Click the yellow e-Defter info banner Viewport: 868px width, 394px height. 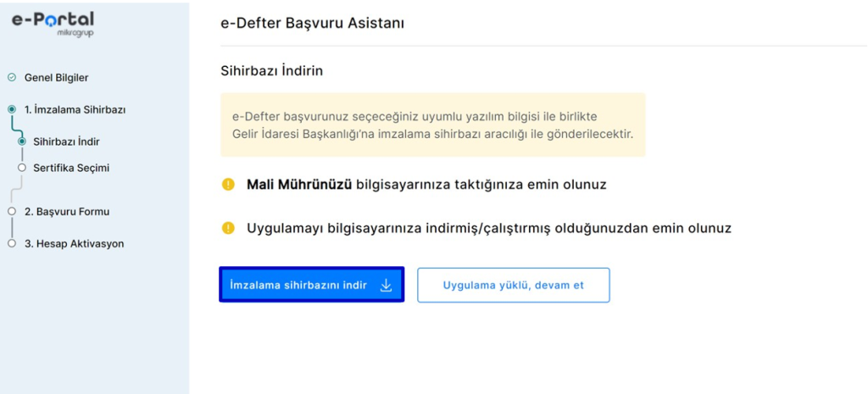point(432,125)
